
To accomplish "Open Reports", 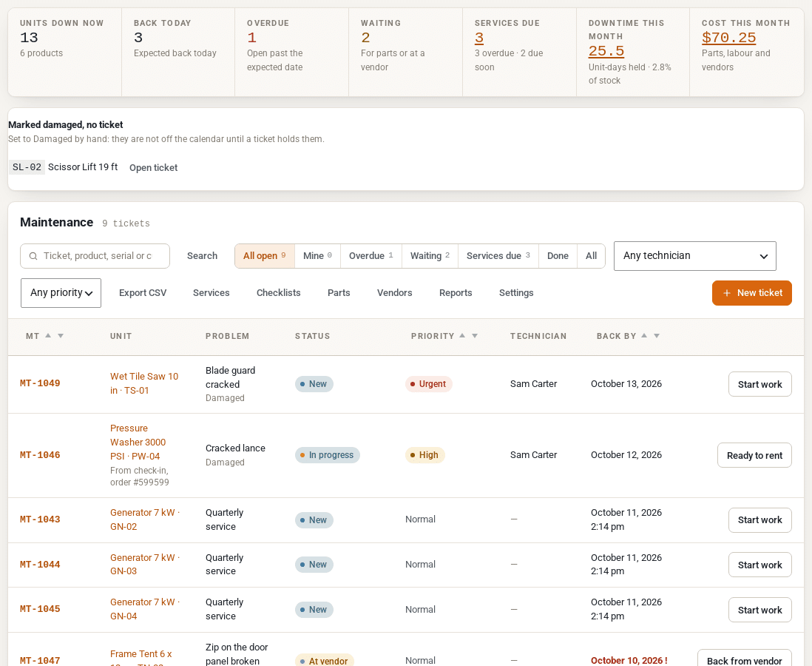I will [x=456, y=293].
